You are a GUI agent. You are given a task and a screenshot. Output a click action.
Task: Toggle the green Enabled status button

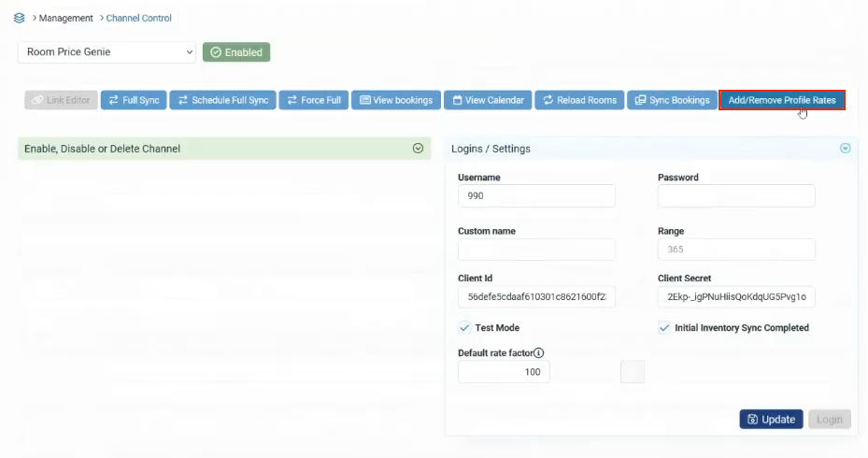(236, 52)
